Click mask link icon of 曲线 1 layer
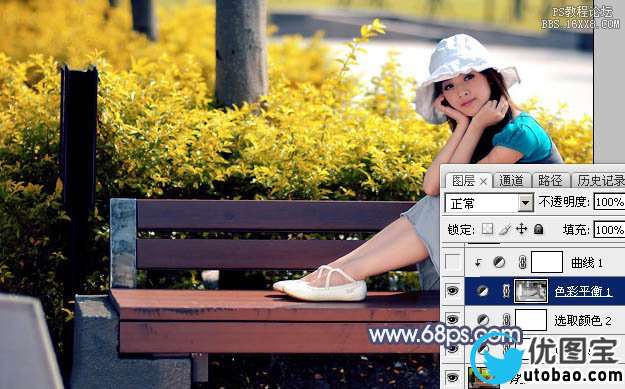This screenshot has width=625, height=389. (523, 262)
